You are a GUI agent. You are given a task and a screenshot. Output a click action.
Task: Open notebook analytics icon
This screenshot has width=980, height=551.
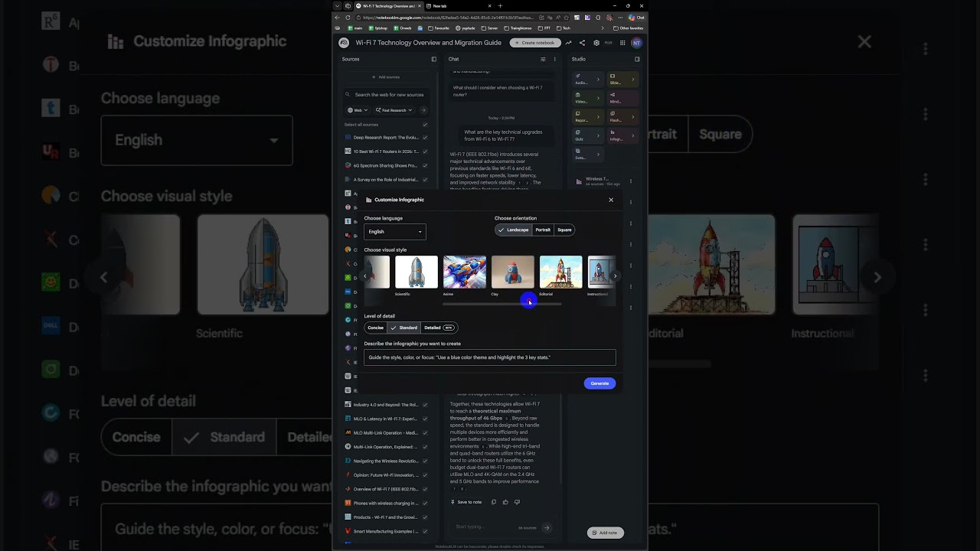pyautogui.click(x=568, y=43)
